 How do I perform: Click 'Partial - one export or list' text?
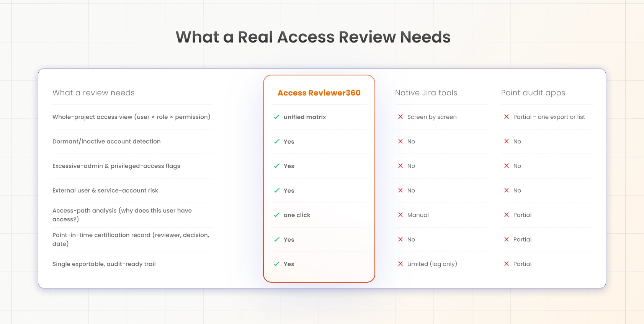[549, 117]
